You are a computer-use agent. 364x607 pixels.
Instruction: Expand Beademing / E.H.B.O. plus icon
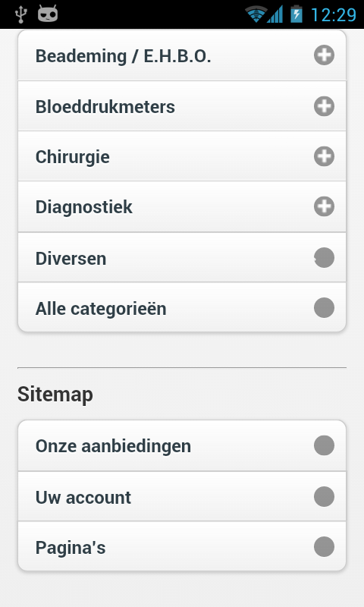(324, 55)
